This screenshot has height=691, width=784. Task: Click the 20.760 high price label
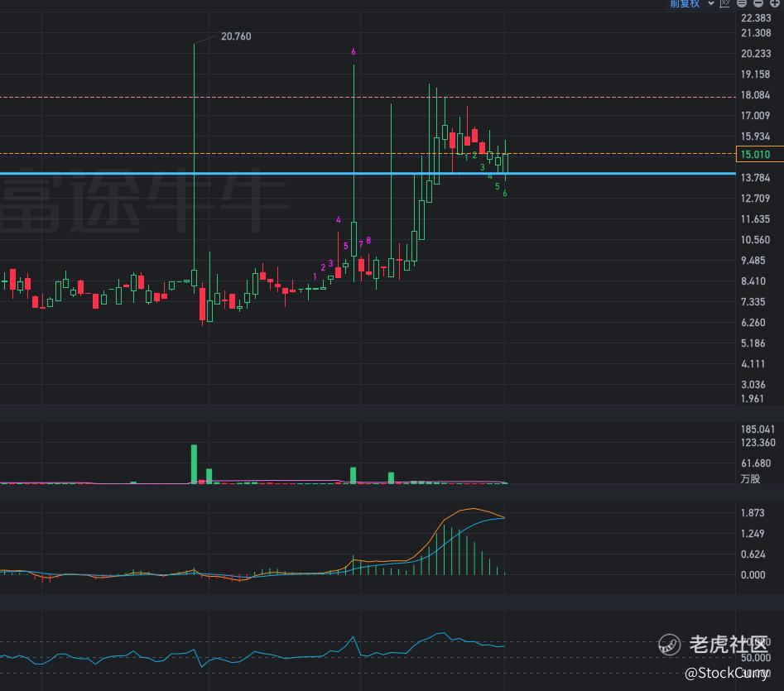[x=236, y=36]
